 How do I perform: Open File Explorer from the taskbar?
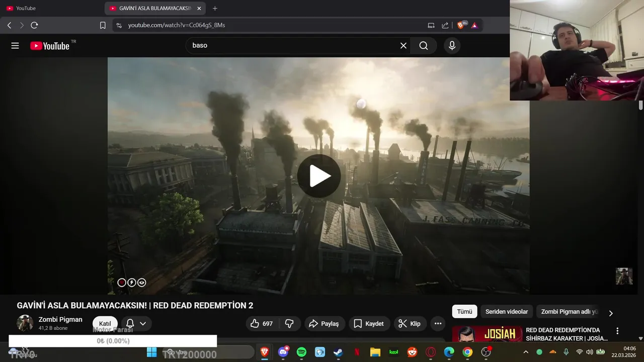pos(375,352)
